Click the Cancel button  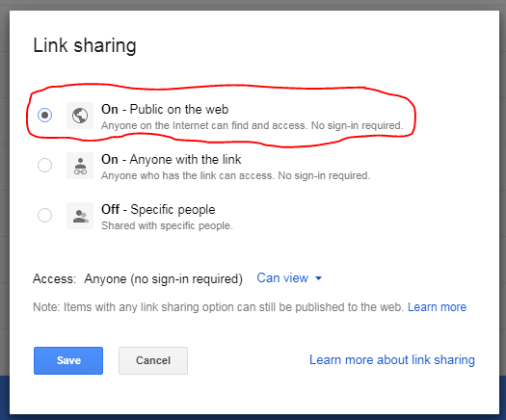click(x=153, y=360)
